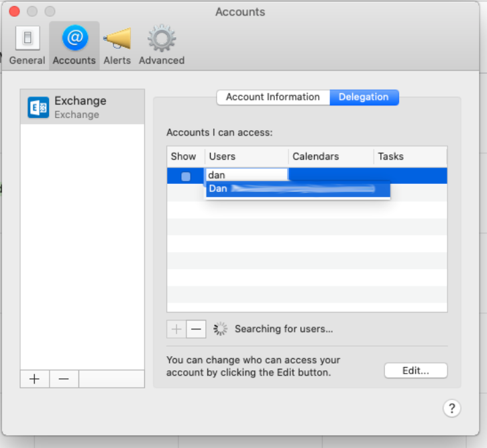This screenshot has width=487, height=448.
Task: Click the Exchange account icon
Action: [38, 107]
